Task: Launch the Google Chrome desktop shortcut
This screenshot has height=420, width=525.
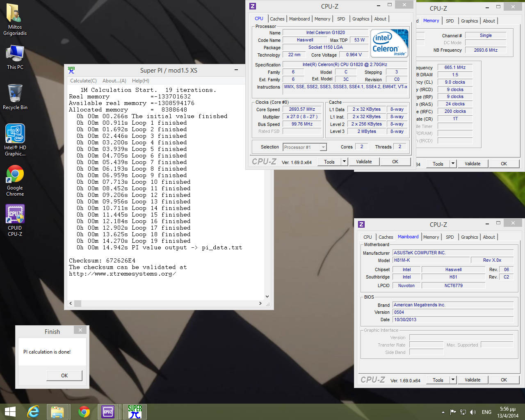Action: pyautogui.click(x=15, y=180)
